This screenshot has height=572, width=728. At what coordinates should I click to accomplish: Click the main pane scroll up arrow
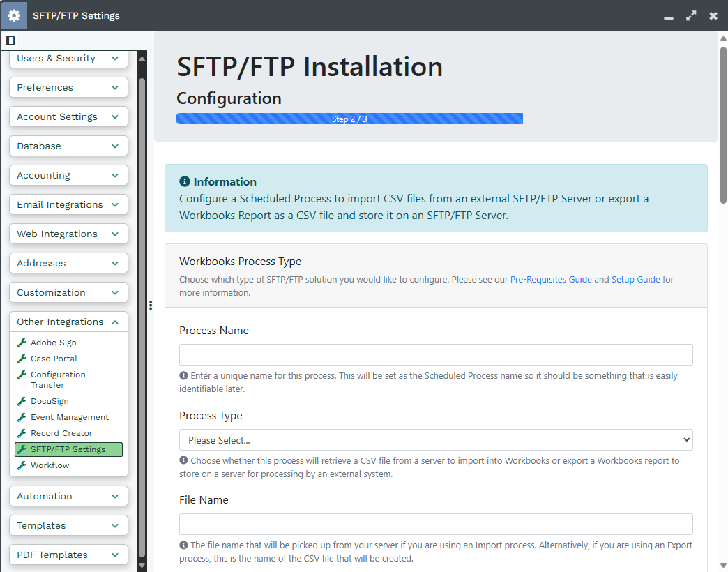[x=723, y=38]
